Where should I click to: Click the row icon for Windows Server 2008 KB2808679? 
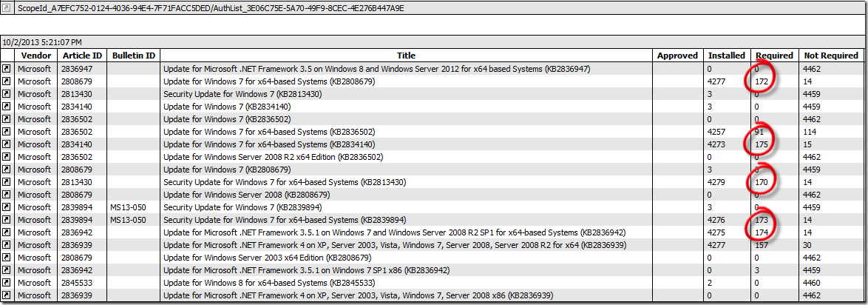7,195
